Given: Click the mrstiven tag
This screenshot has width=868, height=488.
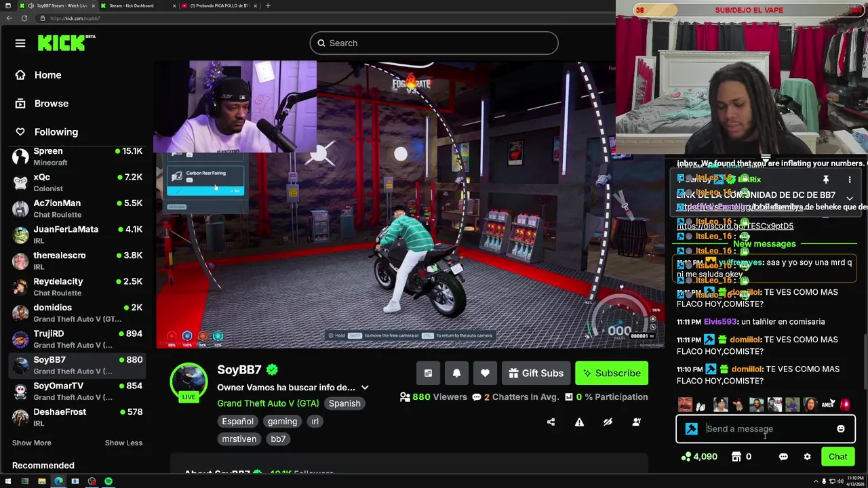Looking at the screenshot, I should (239, 439).
